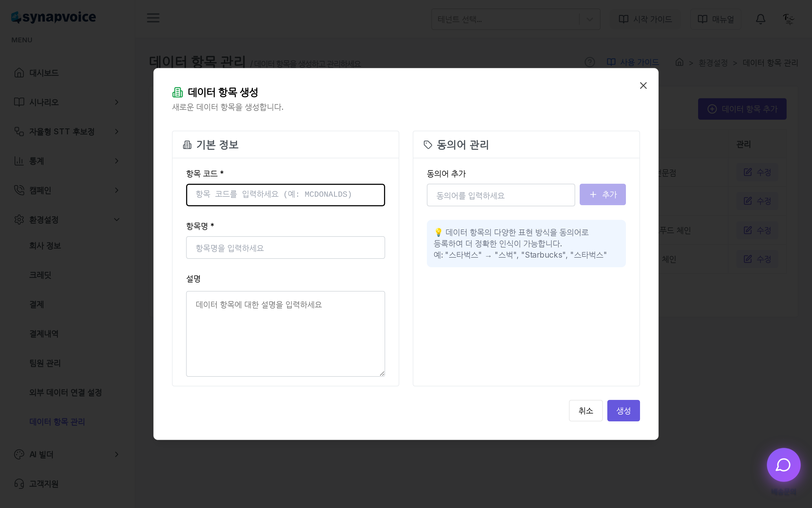The height and width of the screenshot is (508, 812).
Task: Collapse the 환경설정 menu
Action: click(x=67, y=220)
